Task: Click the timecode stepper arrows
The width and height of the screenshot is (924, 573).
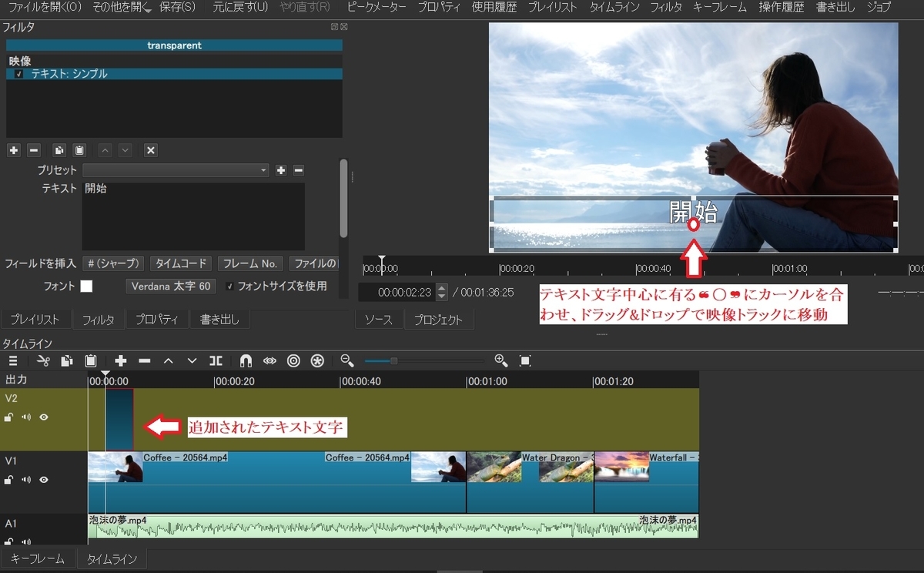Action: (442, 293)
